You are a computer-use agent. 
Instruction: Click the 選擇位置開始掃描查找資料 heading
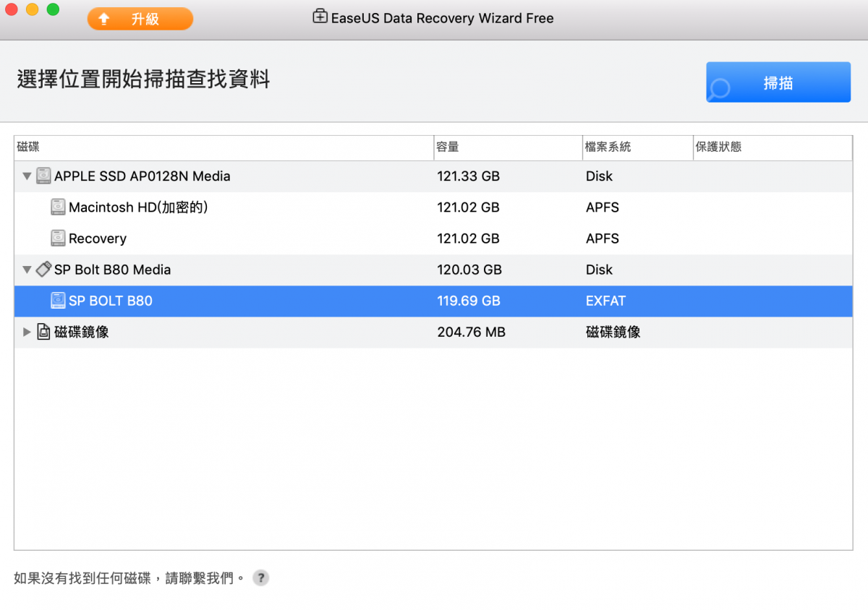coord(143,80)
